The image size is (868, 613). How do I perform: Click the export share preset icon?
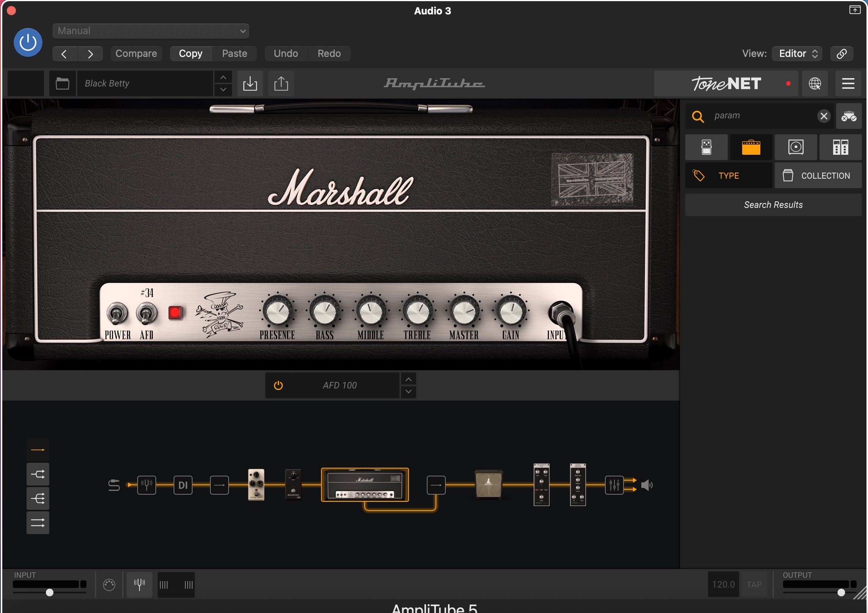[x=281, y=83]
